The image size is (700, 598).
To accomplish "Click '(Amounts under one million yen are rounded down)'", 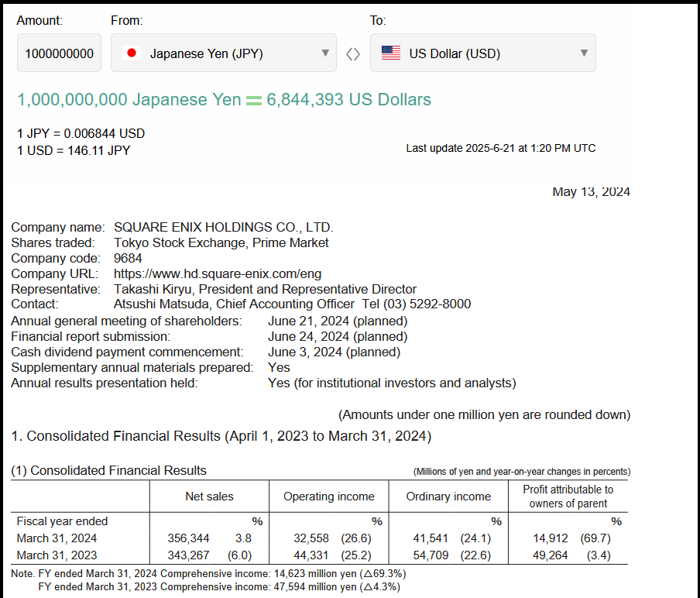I will coord(485,415).
